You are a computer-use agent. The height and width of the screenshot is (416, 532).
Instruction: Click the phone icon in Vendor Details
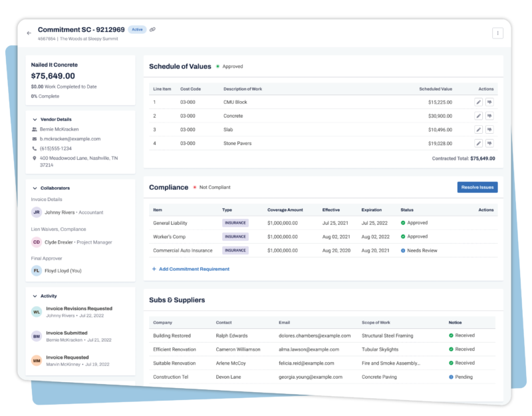(35, 148)
